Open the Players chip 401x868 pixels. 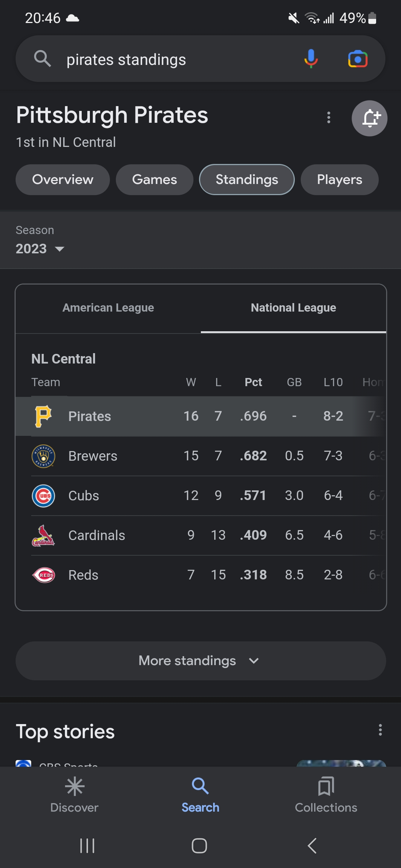339,180
